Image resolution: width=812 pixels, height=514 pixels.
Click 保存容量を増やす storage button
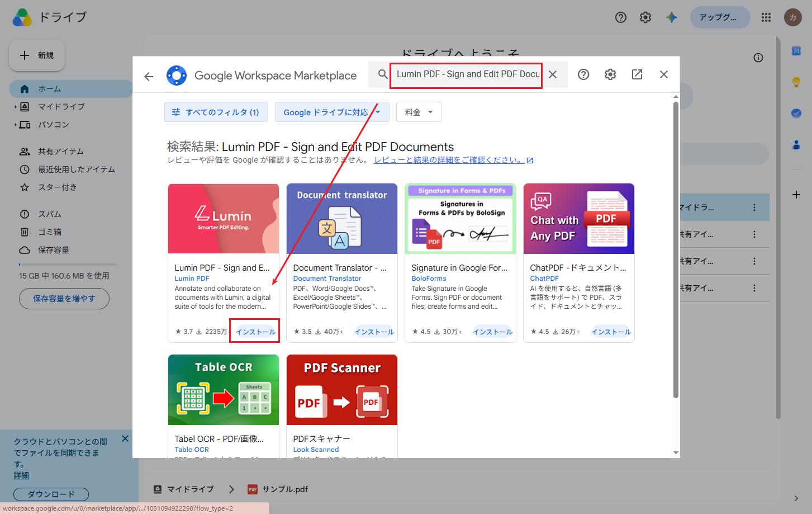coord(64,299)
